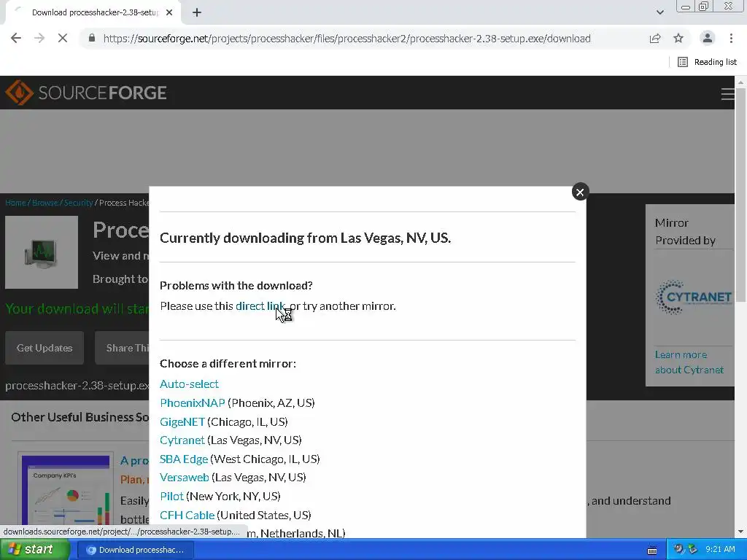This screenshot has width=747, height=560.
Task: Click the "Choose a different mirror:" label
Action: tap(228, 363)
